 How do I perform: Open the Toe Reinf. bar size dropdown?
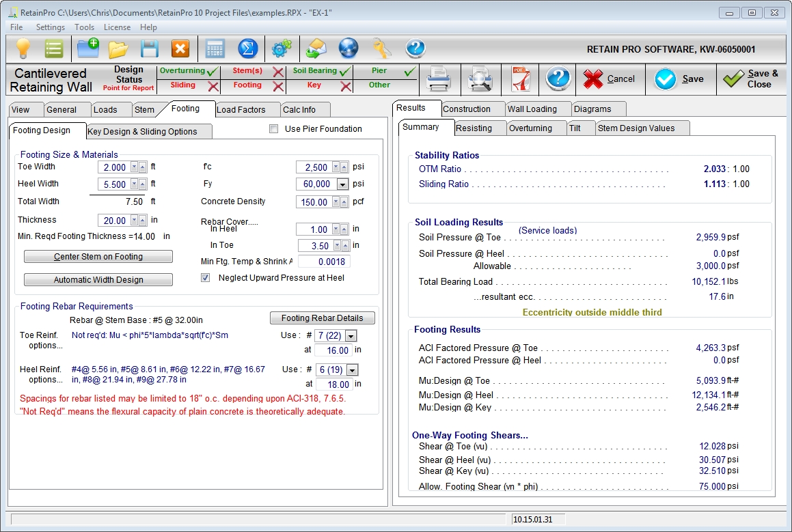(351, 335)
